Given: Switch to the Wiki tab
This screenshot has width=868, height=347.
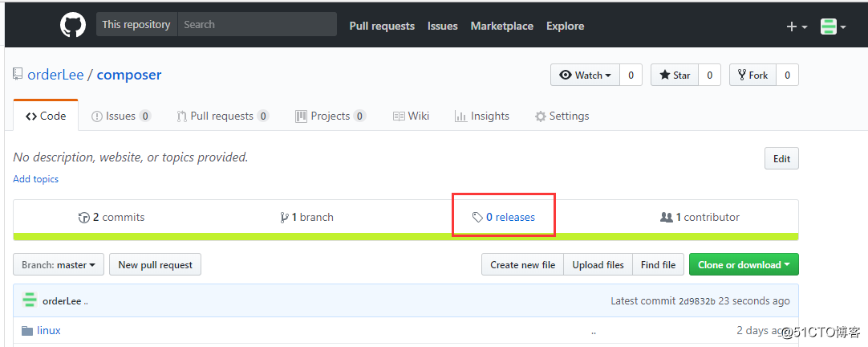Looking at the screenshot, I should 411,116.
